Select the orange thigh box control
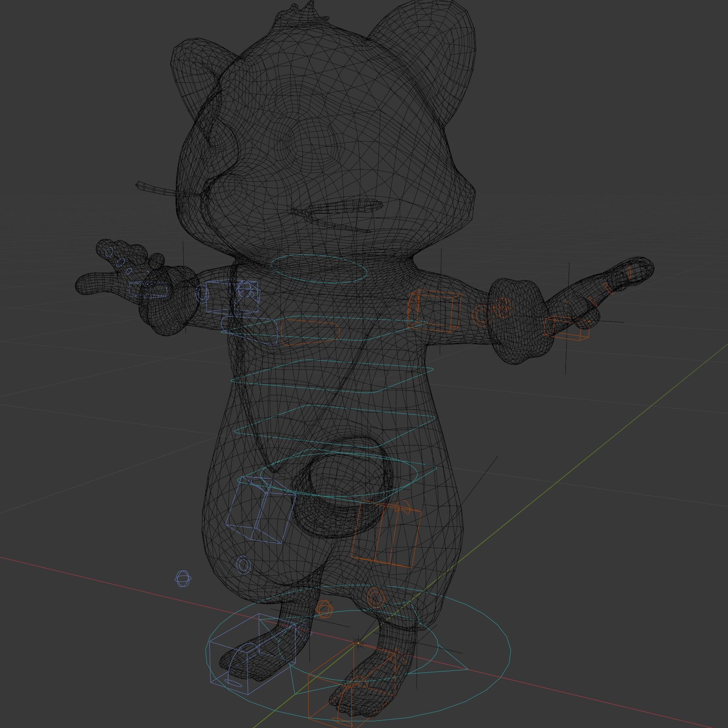The width and height of the screenshot is (728, 728). click(386, 534)
